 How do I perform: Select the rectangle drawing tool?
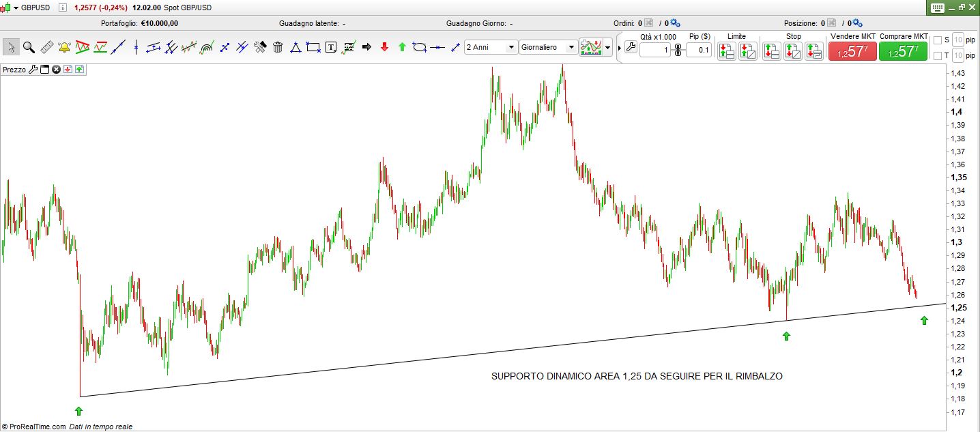point(313,47)
